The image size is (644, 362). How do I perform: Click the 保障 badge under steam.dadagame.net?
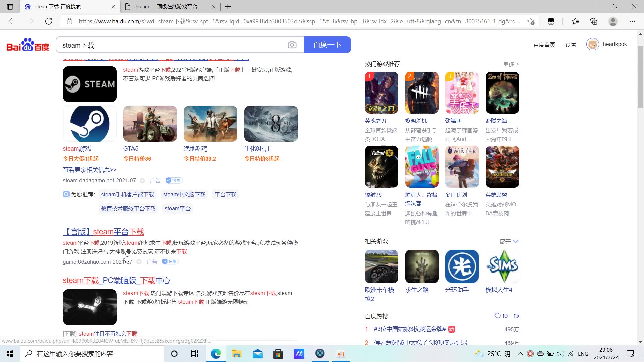click(x=174, y=180)
